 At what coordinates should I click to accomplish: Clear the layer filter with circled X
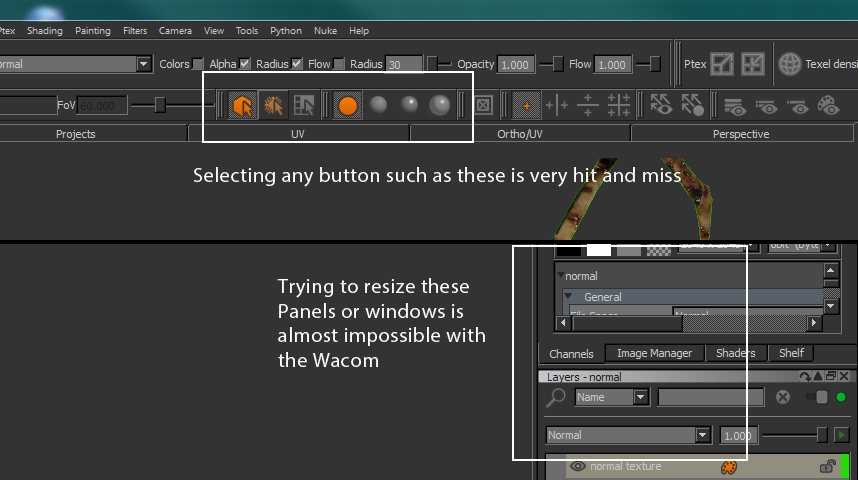coord(783,397)
